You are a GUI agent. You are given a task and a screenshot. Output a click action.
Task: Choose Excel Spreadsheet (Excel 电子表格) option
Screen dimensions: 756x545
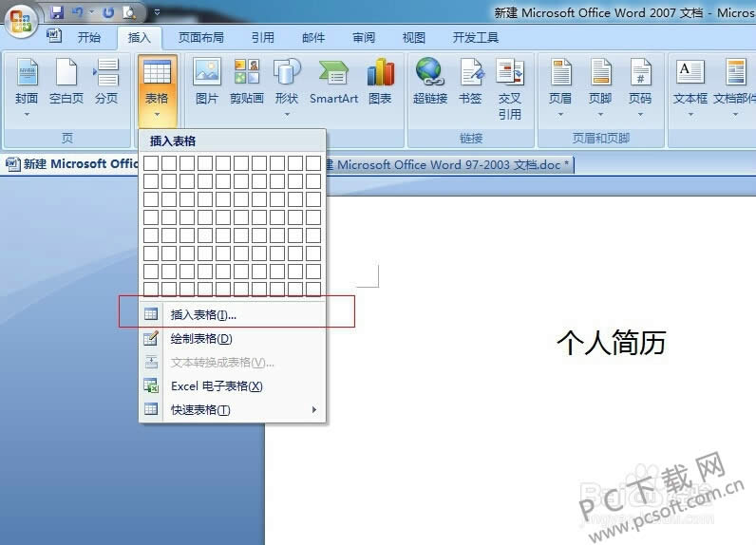point(216,386)
